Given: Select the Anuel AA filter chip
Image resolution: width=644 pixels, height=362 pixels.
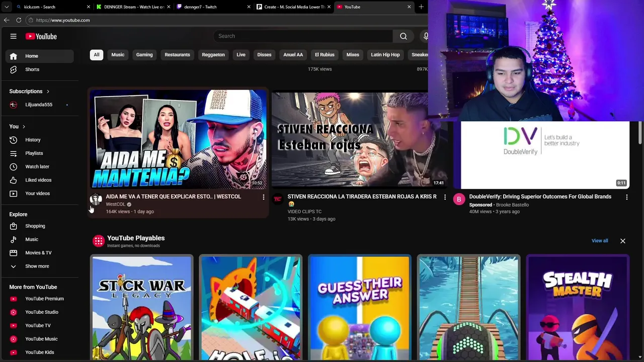Looking at the screenshot, I should [293, 55].
